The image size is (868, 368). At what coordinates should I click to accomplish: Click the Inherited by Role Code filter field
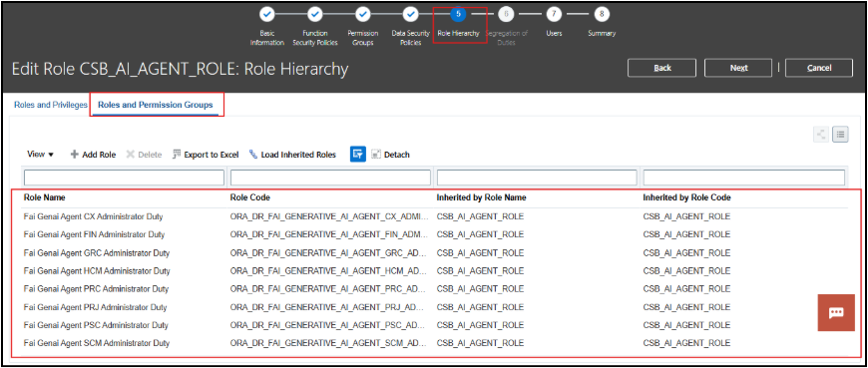[x=744, y=178]
